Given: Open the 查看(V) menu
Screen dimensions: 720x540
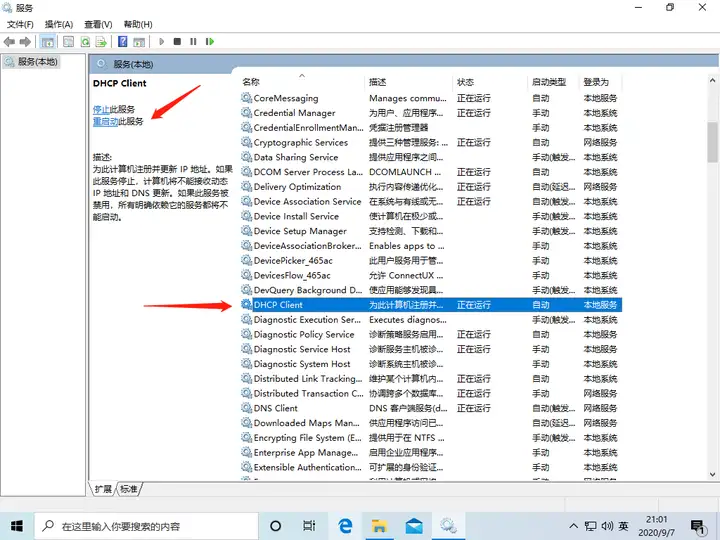Looking at the screenshot, I should tap(98, 24).
